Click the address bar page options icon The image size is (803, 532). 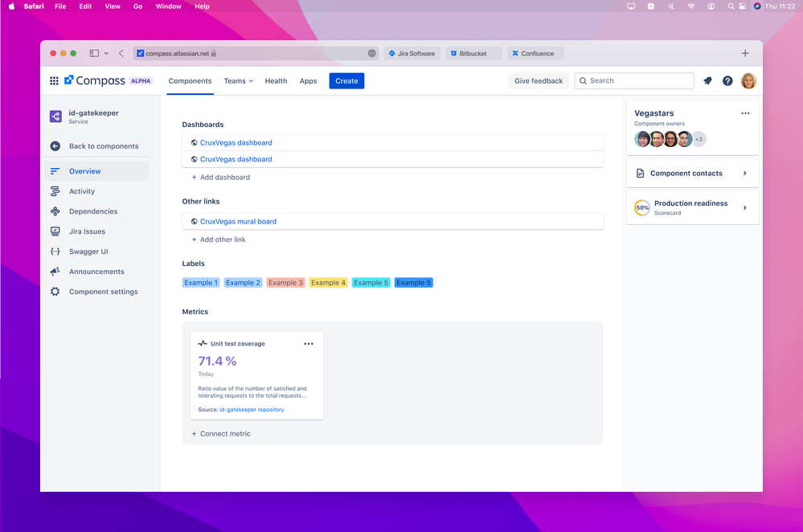(372, 53)
